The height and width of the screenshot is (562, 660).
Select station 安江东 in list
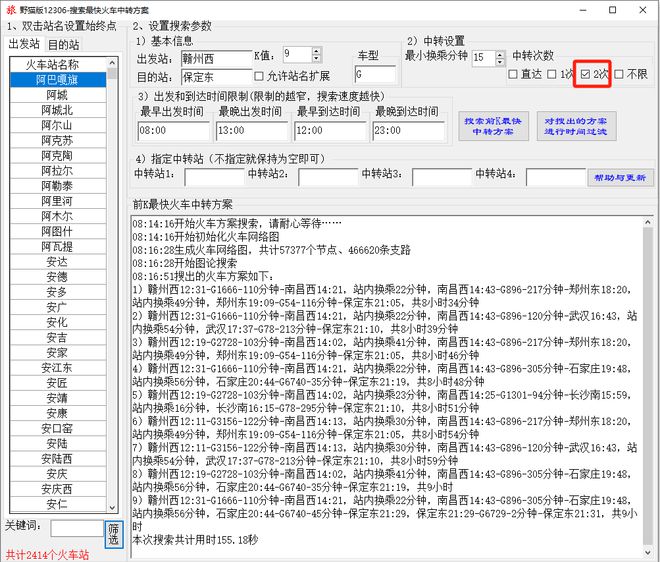(57, 368)
